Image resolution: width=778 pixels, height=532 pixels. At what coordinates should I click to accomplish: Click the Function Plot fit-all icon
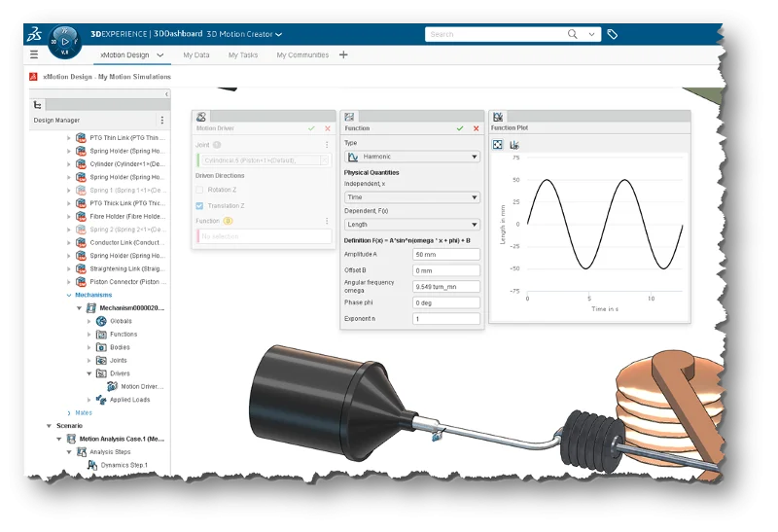click(x=498, y=144)
